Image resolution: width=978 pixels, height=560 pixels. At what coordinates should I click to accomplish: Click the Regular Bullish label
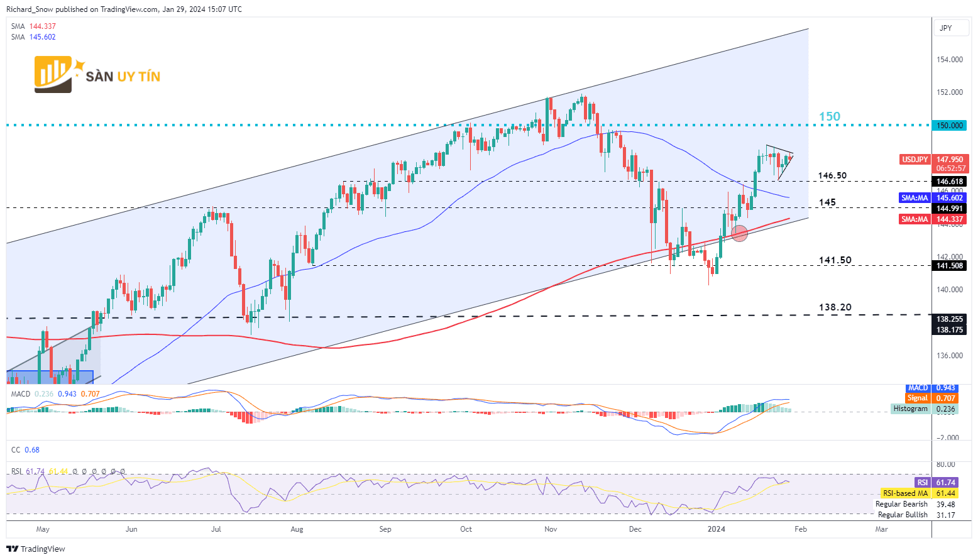(x=903, y=515)
